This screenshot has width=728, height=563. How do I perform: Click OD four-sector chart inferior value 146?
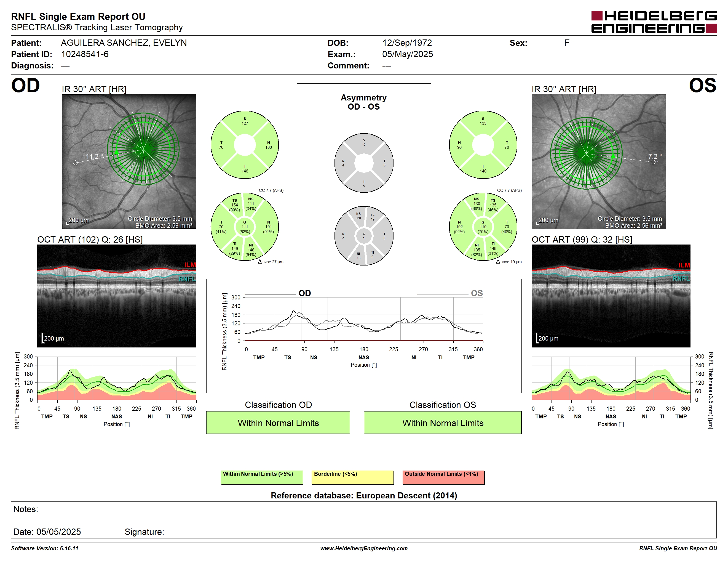click(245, 171)
